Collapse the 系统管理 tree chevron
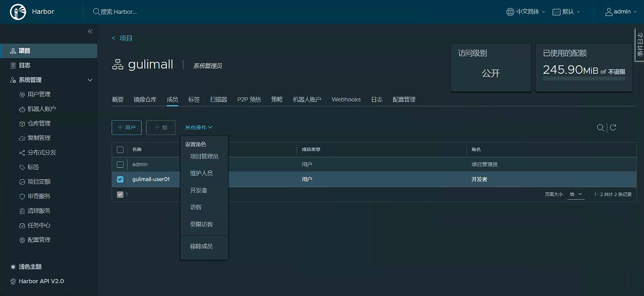Image resolution: width=644 pixels, height=296 pixels. click(x=90, y=80)
